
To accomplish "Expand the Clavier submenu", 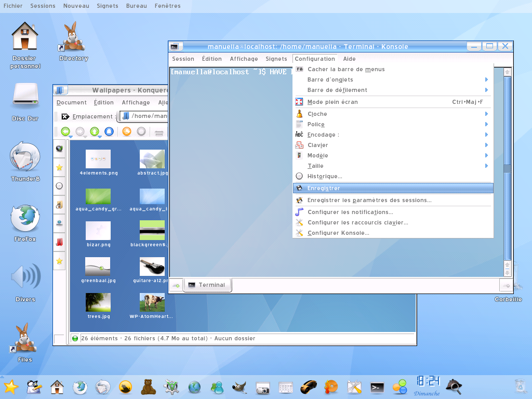I will pos(393,145).
